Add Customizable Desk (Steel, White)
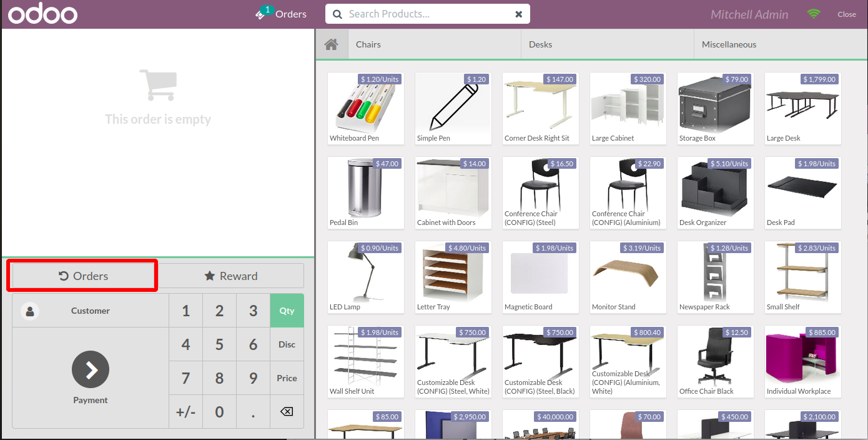This screenshot has height=440, width=868. (453, 362)
